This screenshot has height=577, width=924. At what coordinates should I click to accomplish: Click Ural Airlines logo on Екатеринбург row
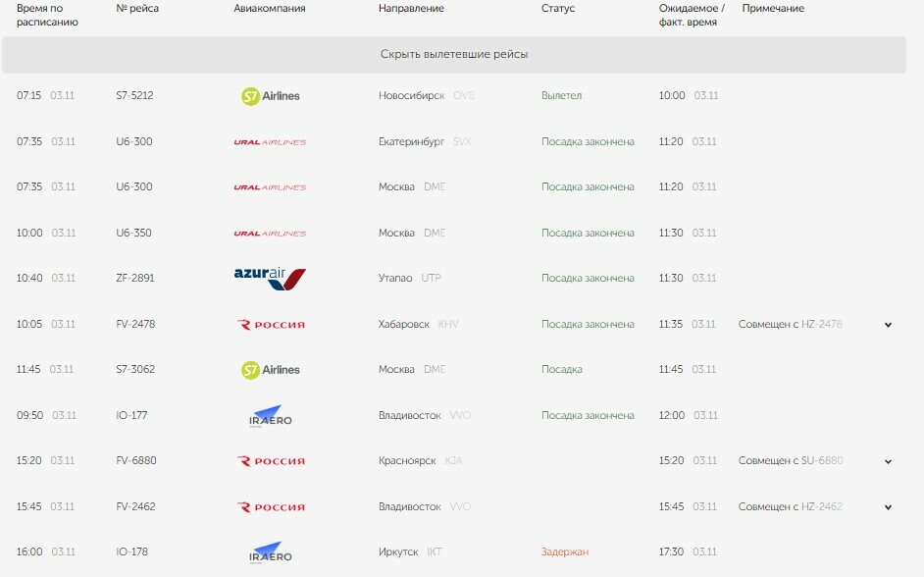[270, 142]
